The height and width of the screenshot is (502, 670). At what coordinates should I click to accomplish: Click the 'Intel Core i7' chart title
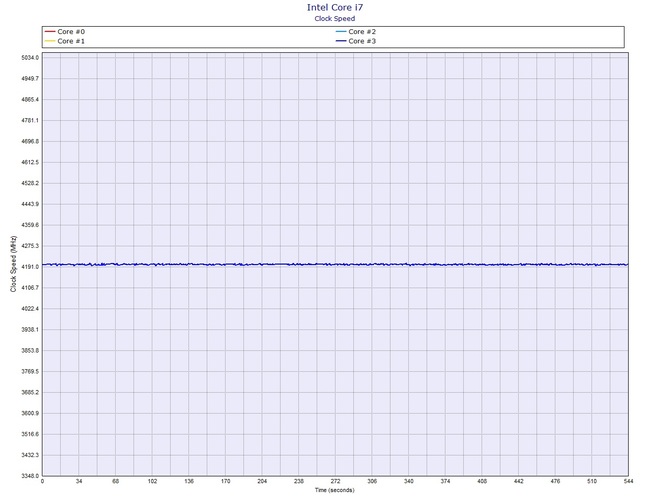pos(335,7)
